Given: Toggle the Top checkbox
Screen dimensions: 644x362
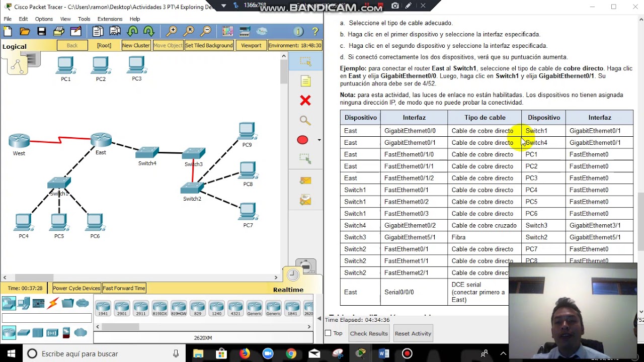Looking at the screenshot, I should pyautogui.click(x=328, y=333).
